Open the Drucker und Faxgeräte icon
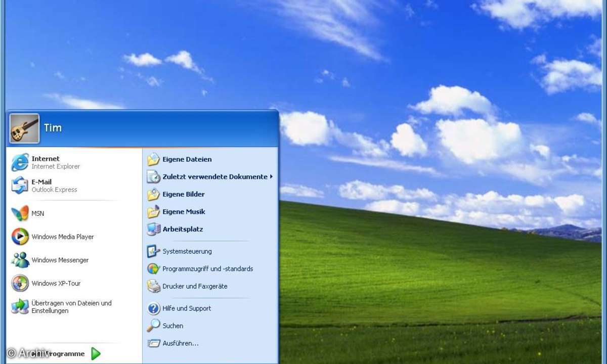Viewport: 607px width, 364px height. click(x=153, y=286)
